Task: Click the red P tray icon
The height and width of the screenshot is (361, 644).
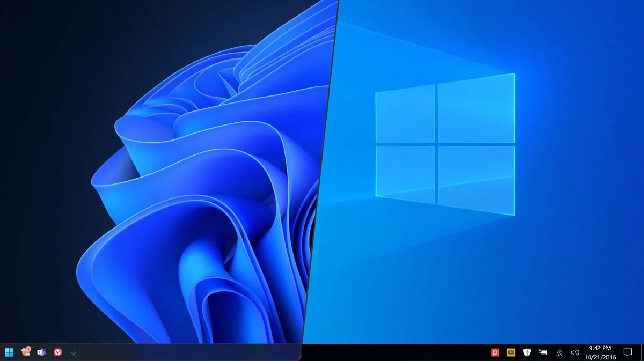Action: pyautogui.click(x=495, y=352)
